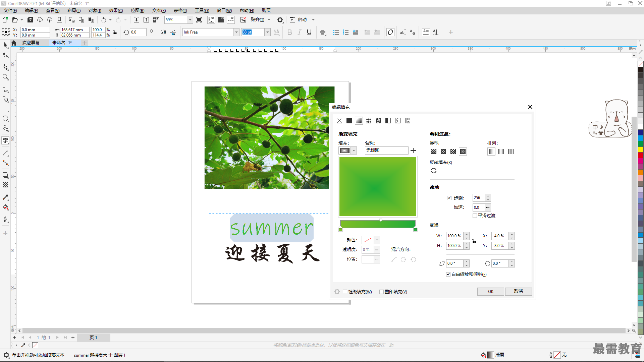Select the 页 1 page tab

coord(93,338)
